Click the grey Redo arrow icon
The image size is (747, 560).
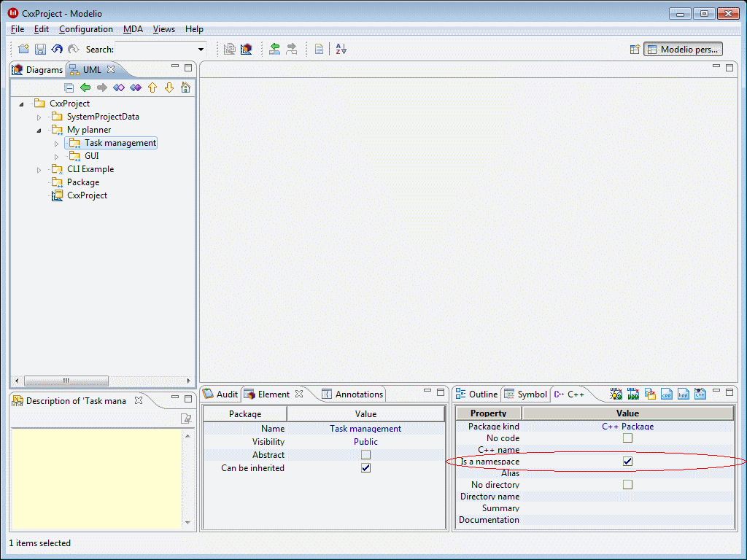tap(74, 49)
